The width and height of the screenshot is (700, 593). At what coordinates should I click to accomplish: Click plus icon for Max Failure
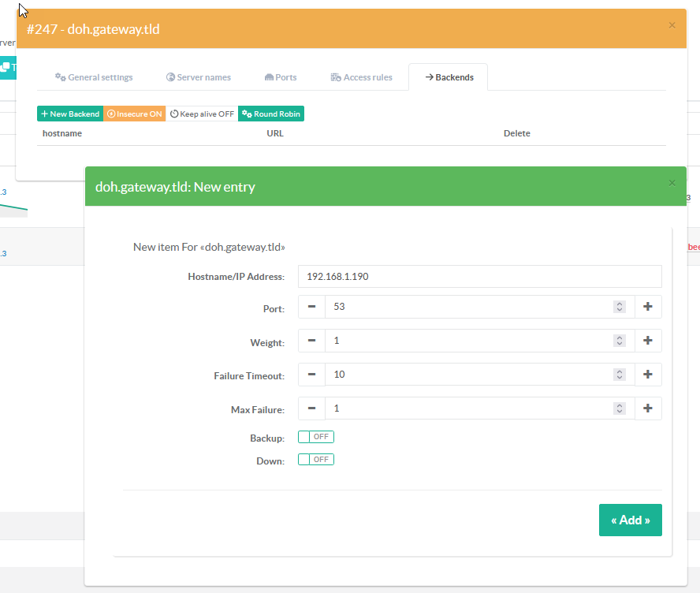(648, 408)
